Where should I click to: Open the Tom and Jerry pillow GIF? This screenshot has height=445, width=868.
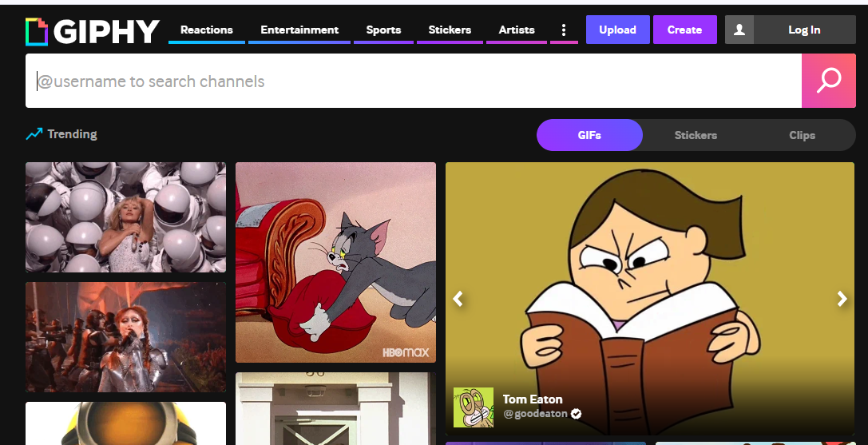(x=335, y=262)
